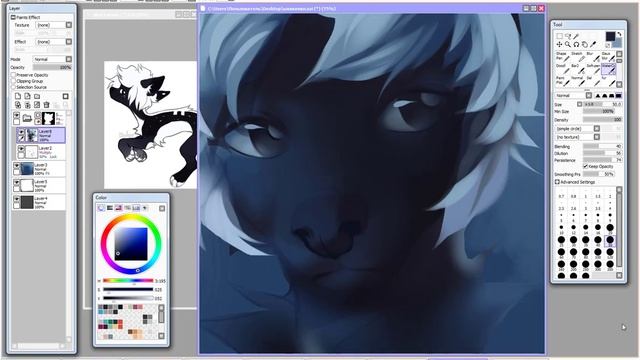Adjust the Persistence slider

click(602, 160)
